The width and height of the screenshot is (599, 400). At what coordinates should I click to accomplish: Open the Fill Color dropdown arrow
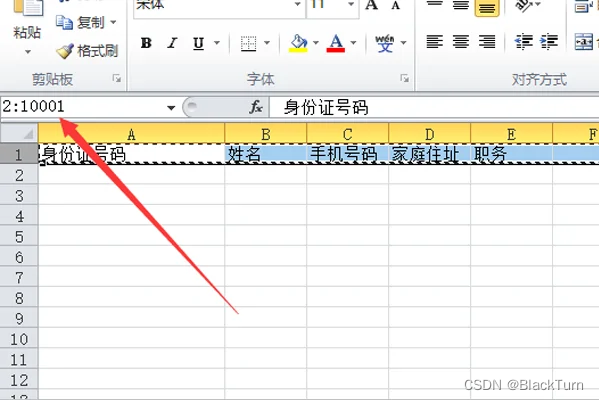[x=316, y=43]
